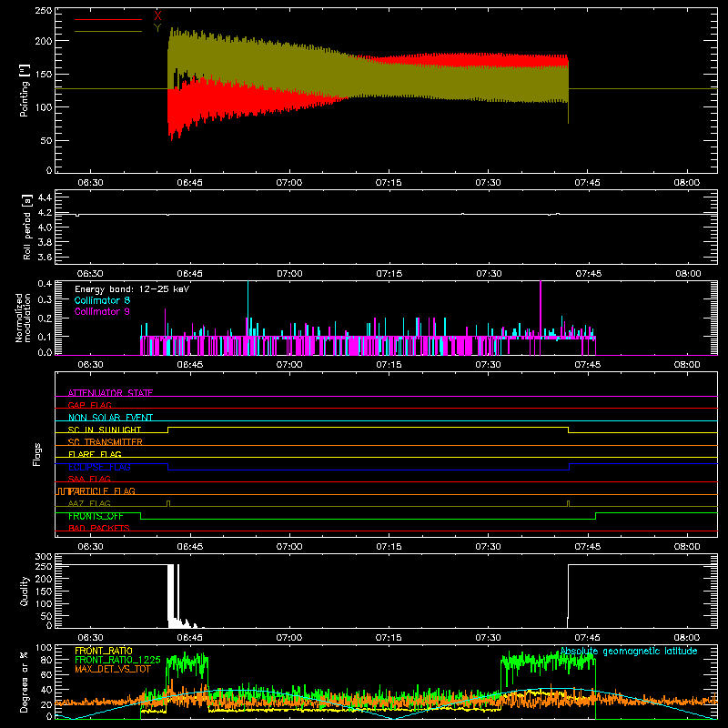
Task: Click the 'Collimator 9' legend label
Action: pyautogui.click(x=102, y=311)
